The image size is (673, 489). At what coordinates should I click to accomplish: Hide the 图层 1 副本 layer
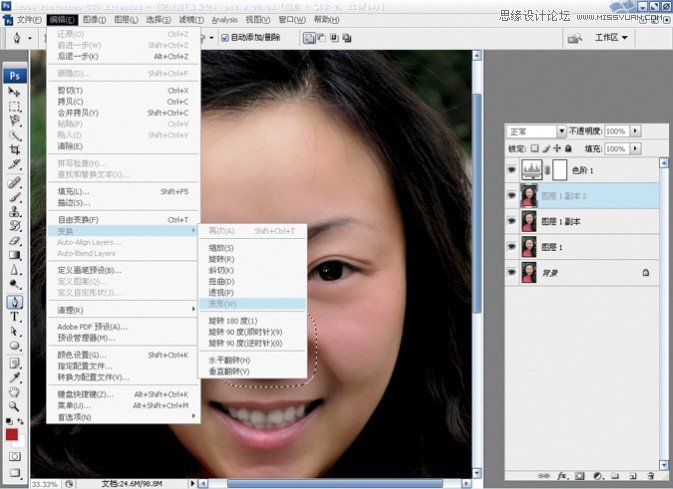point(512,221)
